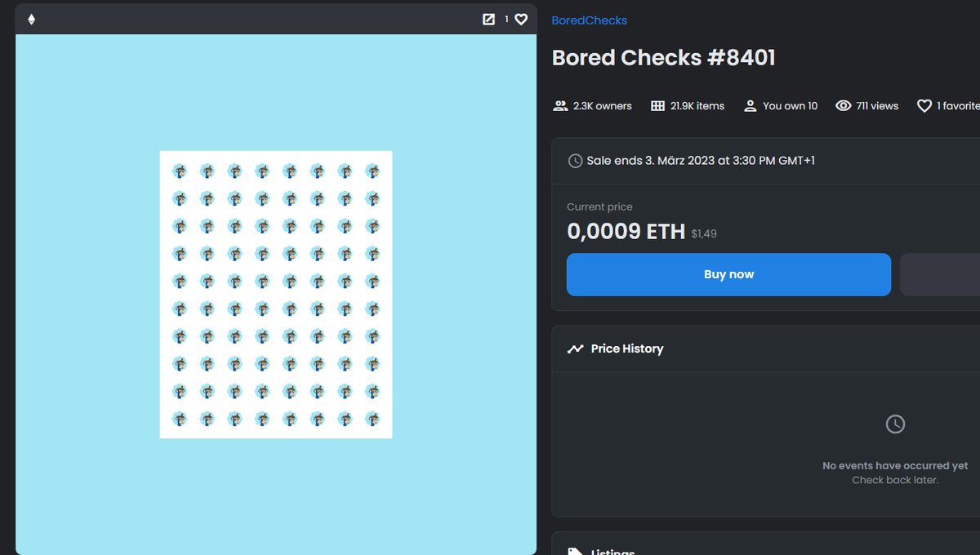Click the heart icon beside 1 favorite

924,106
